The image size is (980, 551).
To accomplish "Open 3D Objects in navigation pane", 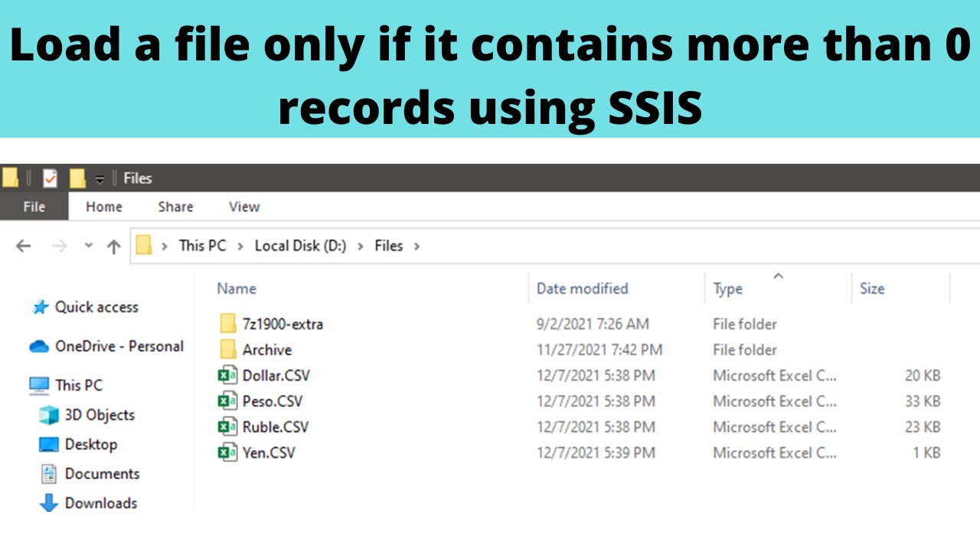I will pyautogui.click(x=100, y=415).
